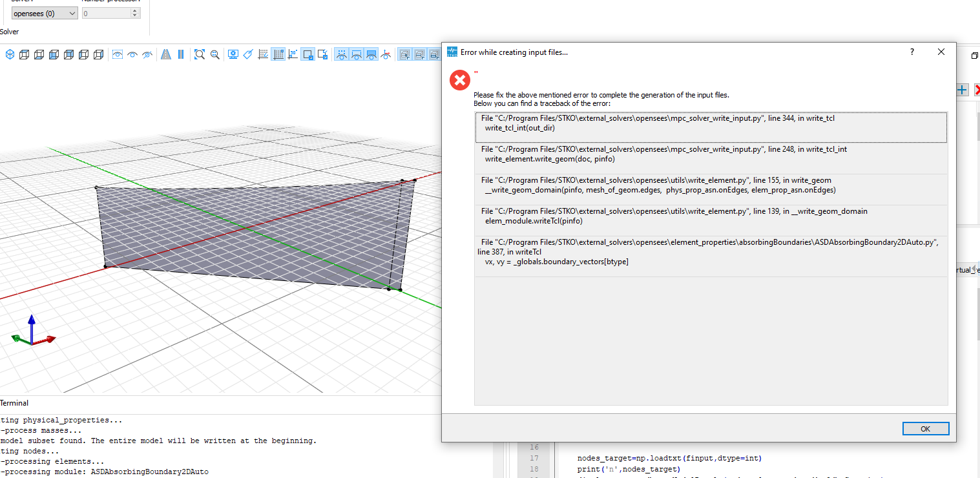Switch to the isometric view cube icon
Screen dimensions: 980x478
[10, 55]
